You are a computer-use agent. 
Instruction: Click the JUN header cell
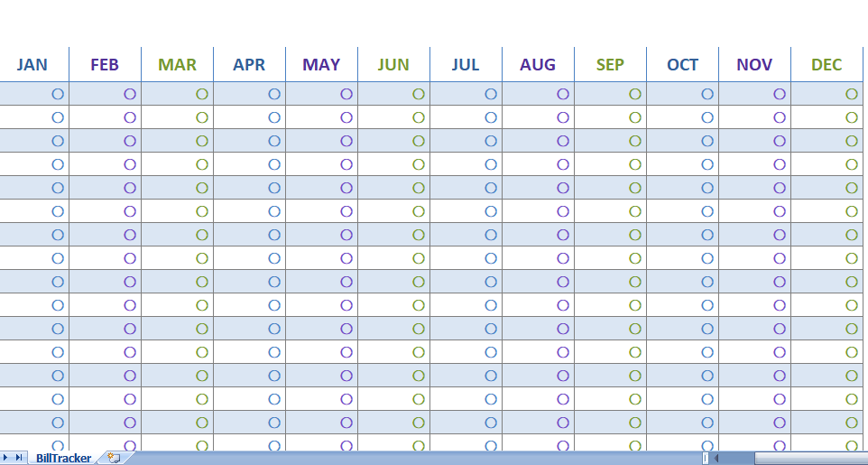pos(393,65)
